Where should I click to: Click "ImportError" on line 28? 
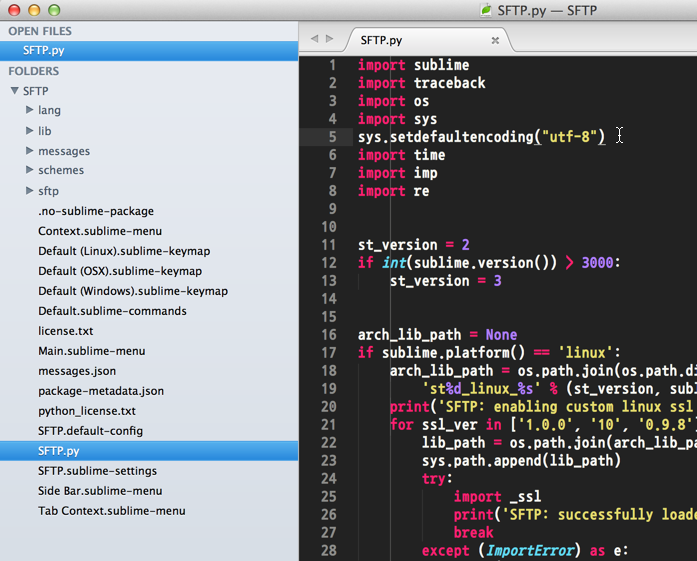(529, 551)
